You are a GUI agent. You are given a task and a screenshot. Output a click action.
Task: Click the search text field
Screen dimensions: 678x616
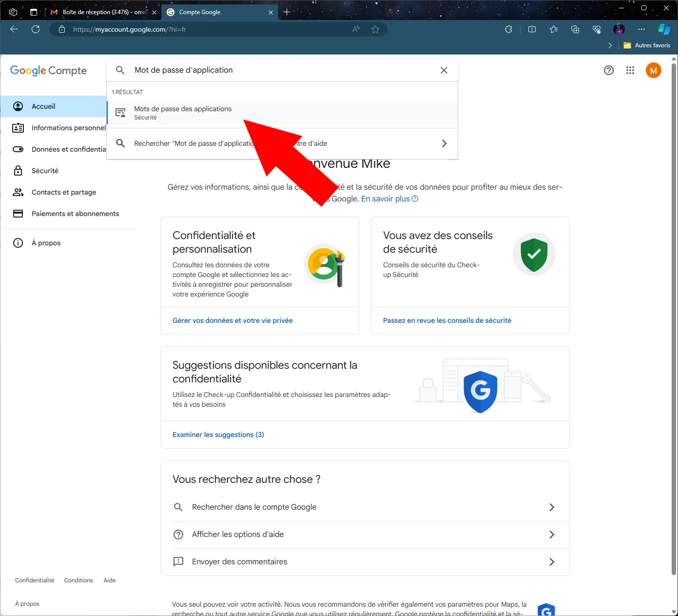coord(282,70)
